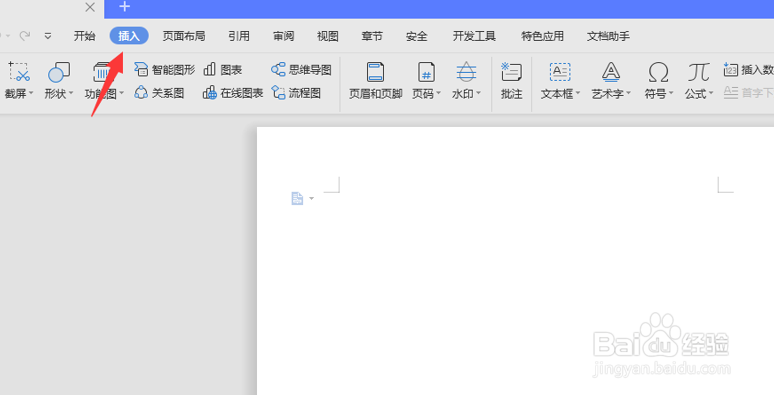Click the 功能图 icon
Viewport: 774px width, 395px height.
point(103,72)
